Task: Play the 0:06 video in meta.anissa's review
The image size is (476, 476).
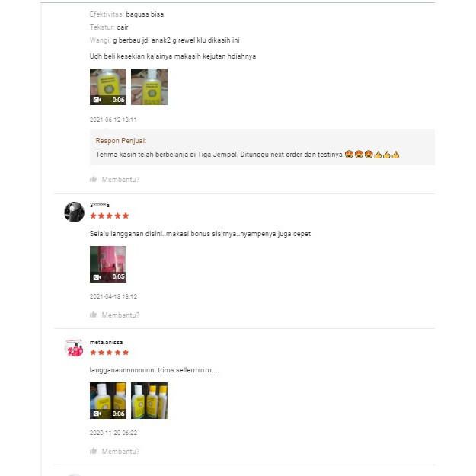Action: point(108,401)
